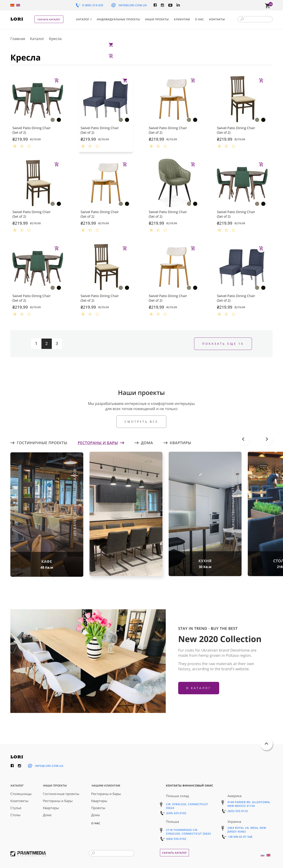Select the black color swatch on first product
This screenshot has height=868, width=283.
(59, 120)
